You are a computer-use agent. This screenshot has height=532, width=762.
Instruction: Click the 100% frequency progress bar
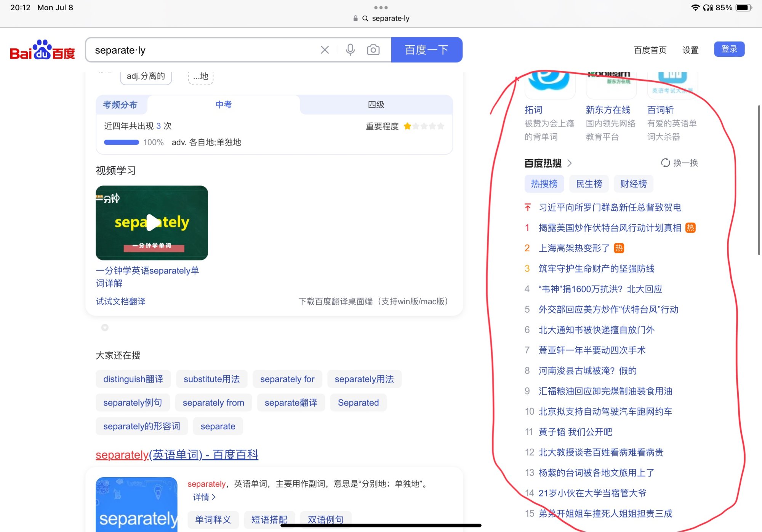[x=122, y=142]
